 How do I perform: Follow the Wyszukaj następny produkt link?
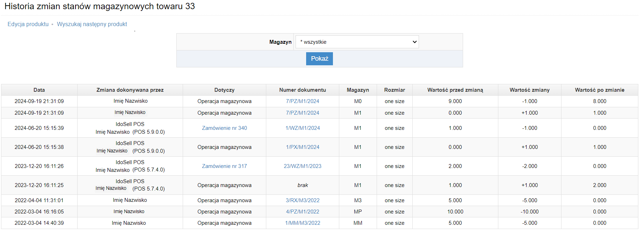[92, 24]
